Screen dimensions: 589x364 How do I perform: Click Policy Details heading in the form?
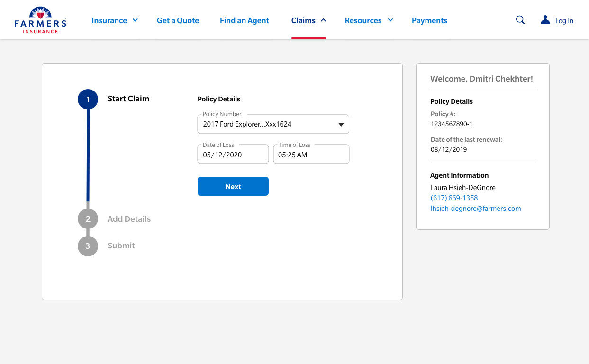(x=219, y=99)
